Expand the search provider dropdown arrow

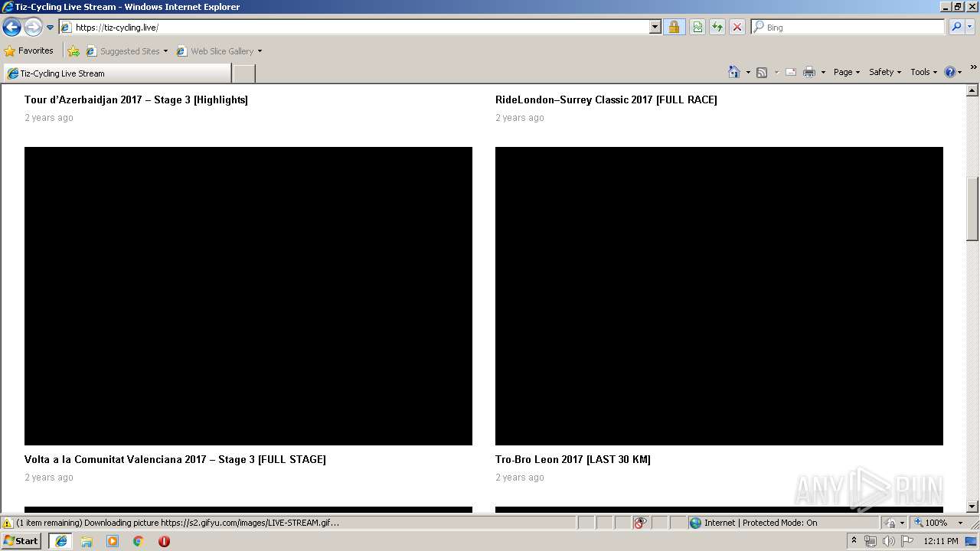(x=970, y=28)
